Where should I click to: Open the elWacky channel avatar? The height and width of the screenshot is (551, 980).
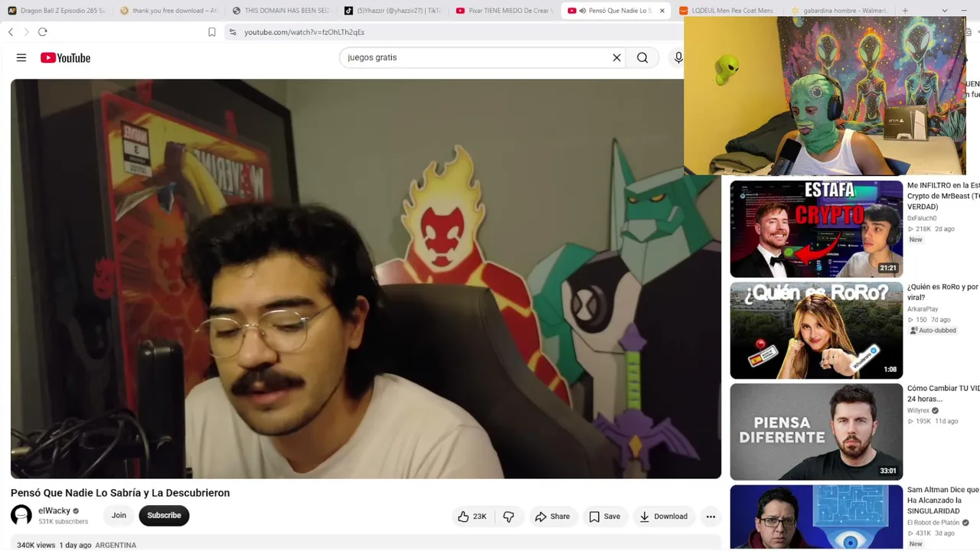tap(21, 515)
